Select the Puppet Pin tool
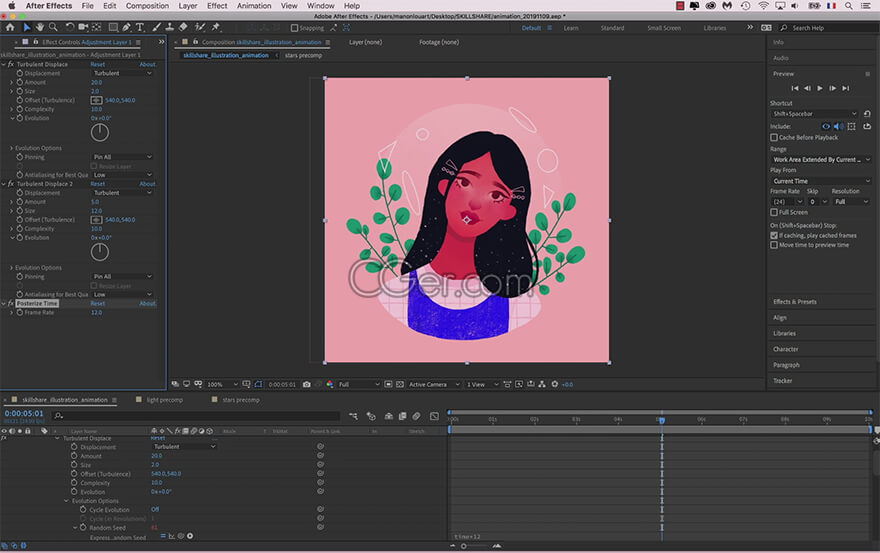Screen dimensions: 880x553 (x=216, y=27)
